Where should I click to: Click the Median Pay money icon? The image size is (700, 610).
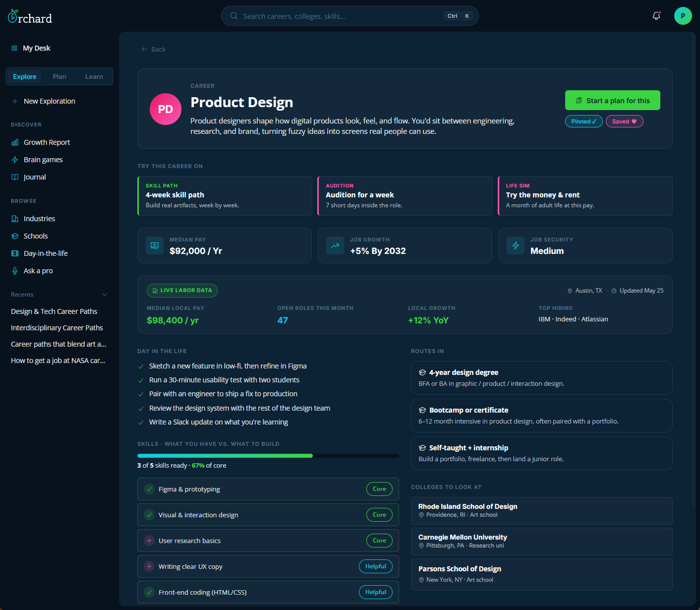coord(155,245)
